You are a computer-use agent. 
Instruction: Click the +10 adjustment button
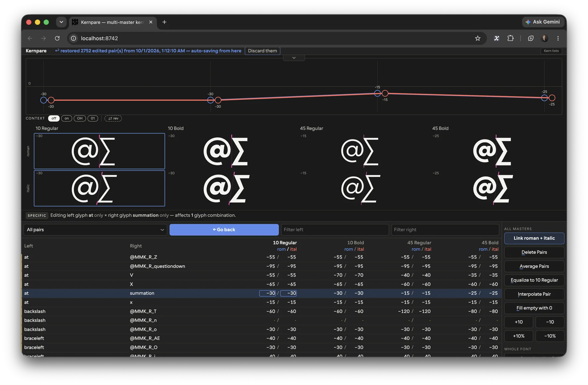[519, 322]
